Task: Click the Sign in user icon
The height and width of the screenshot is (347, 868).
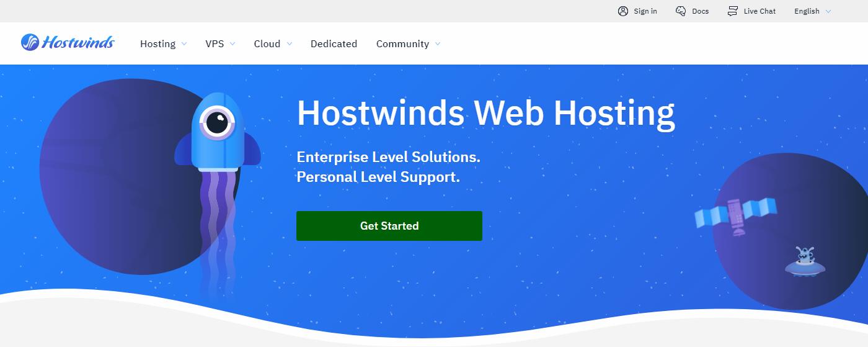Action: tap(623, 11)
